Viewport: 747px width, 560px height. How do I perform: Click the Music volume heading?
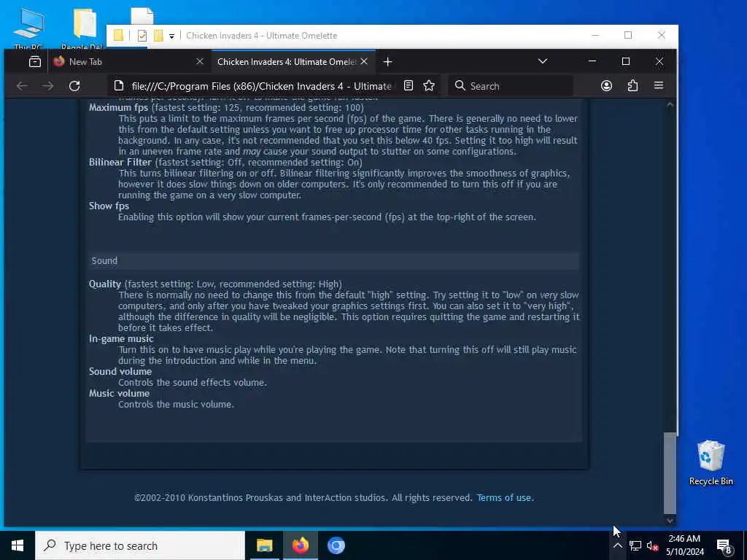pos(119,393)
